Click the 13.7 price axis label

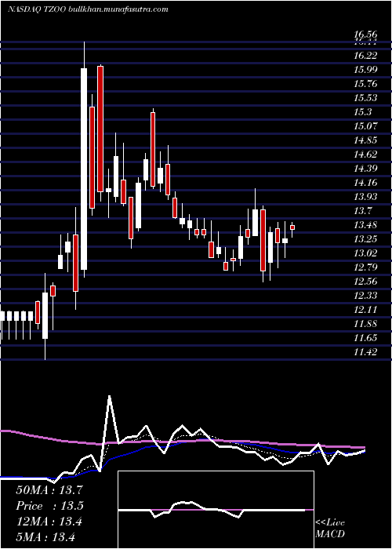click(362, 210)
